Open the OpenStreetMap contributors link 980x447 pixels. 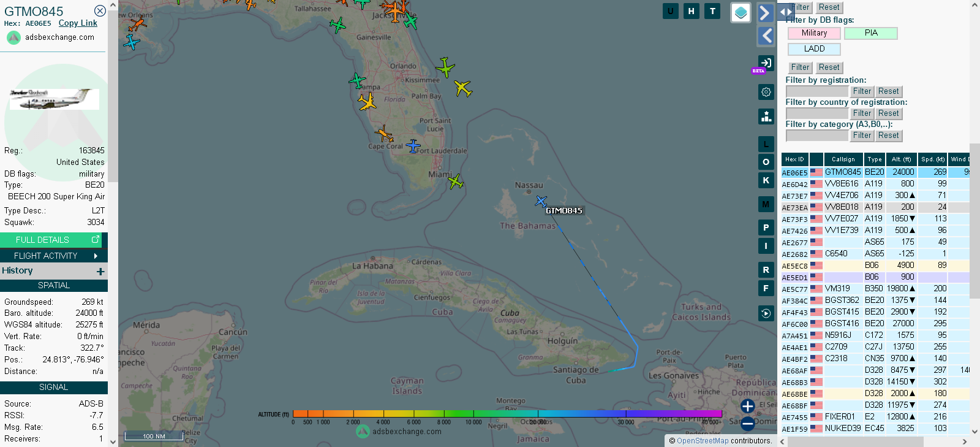click(703, 441)
